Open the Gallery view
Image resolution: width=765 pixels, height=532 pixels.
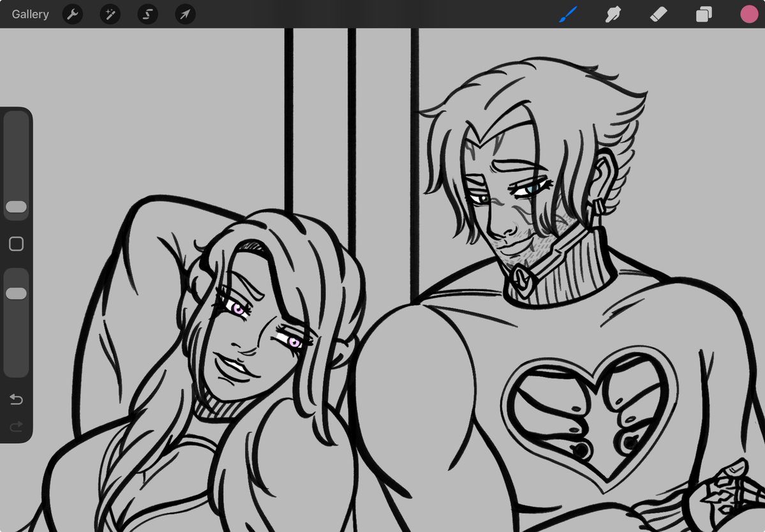pyautogui.click(x=30, y=14)
